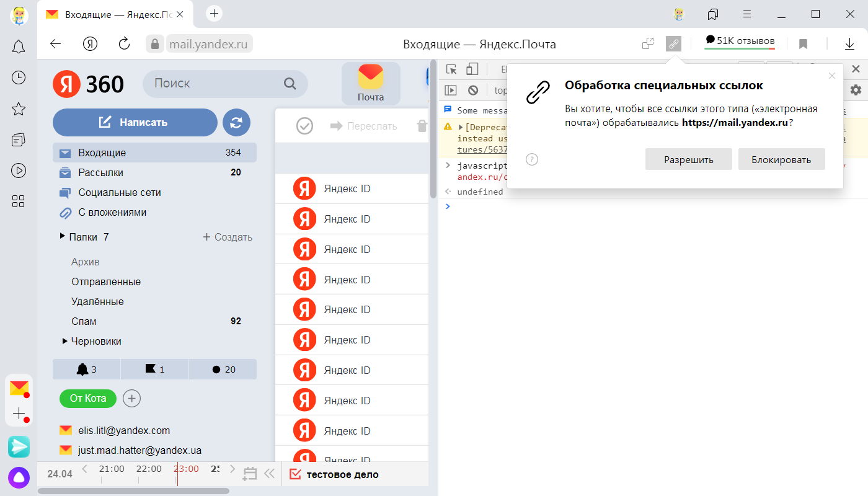868x496 pixels.
Task: Close the DevTools panel
Action: point(856,69)
